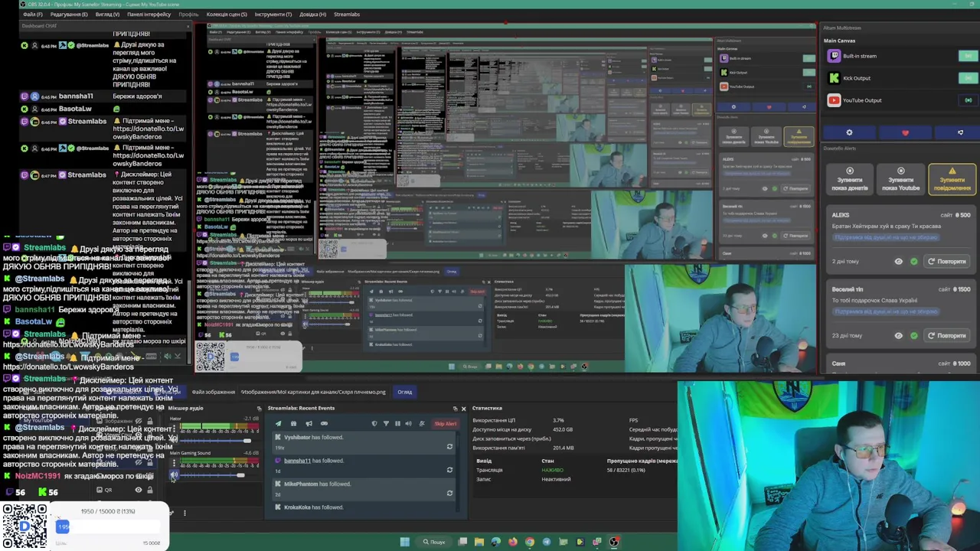Click the taskbar Пошук search box
The image size is (980, 551).
434,542
